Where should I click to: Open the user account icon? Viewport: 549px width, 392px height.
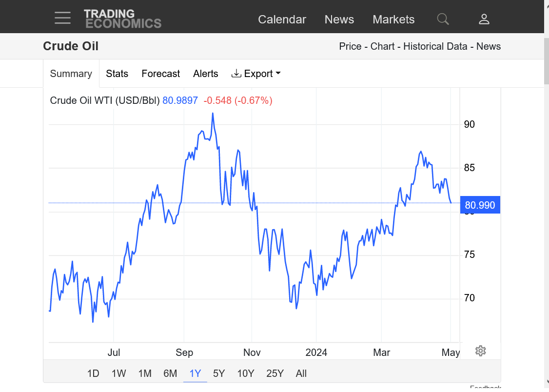484,19
